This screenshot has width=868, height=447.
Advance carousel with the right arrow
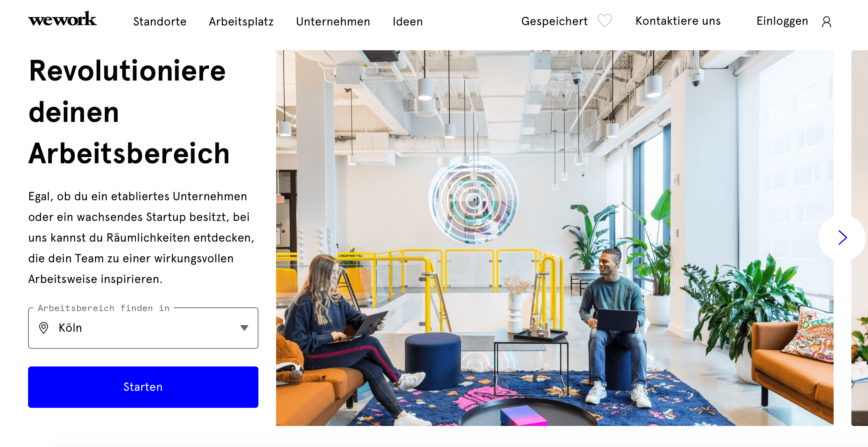tap(842, 238)
